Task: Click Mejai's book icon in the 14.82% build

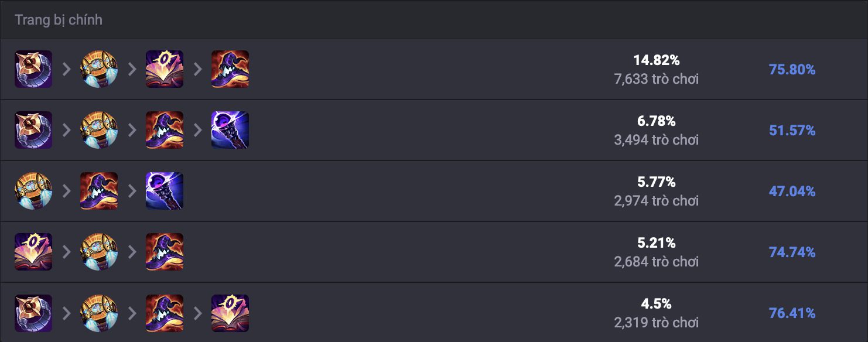Action: 165,69
